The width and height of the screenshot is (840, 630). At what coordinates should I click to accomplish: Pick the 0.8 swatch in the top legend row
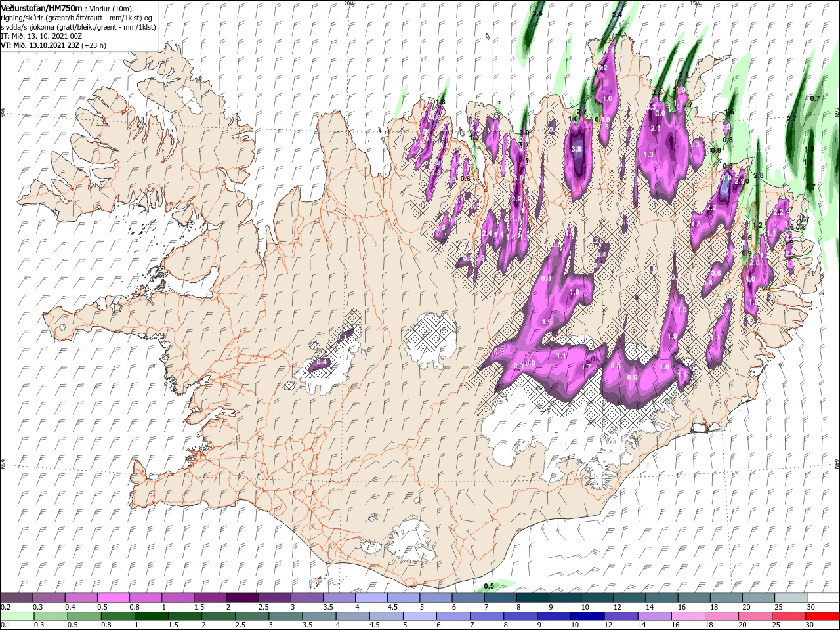146,598
